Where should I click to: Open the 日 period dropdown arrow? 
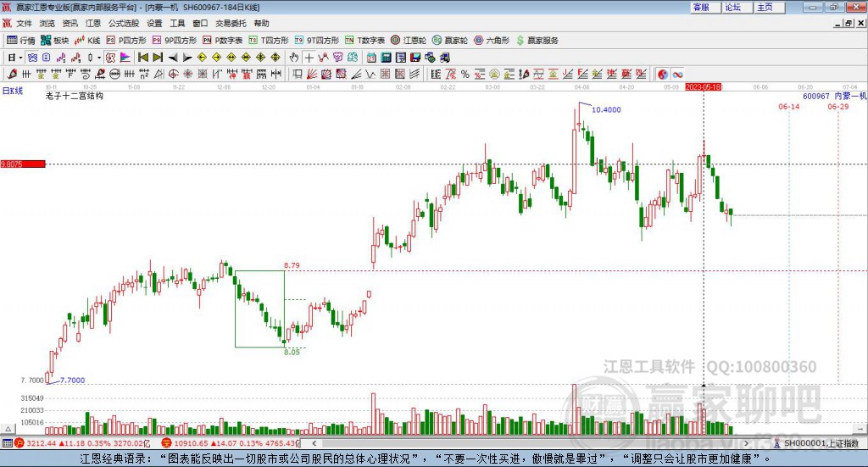point(20,58)
